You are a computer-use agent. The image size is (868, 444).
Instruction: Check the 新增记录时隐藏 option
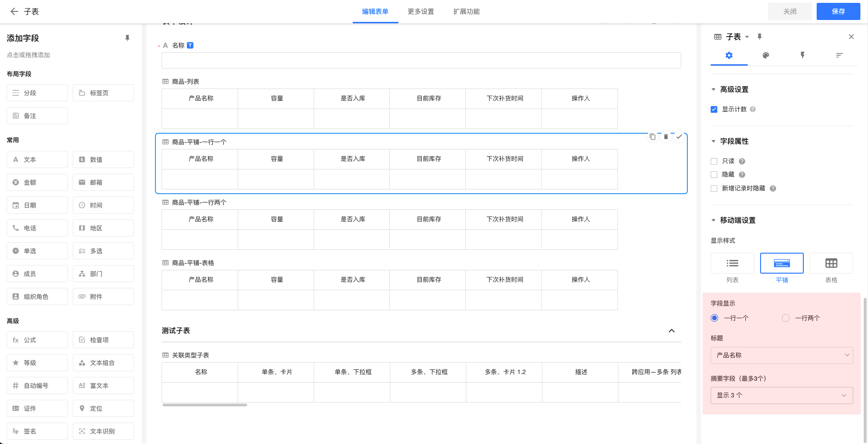coord(714,188)
